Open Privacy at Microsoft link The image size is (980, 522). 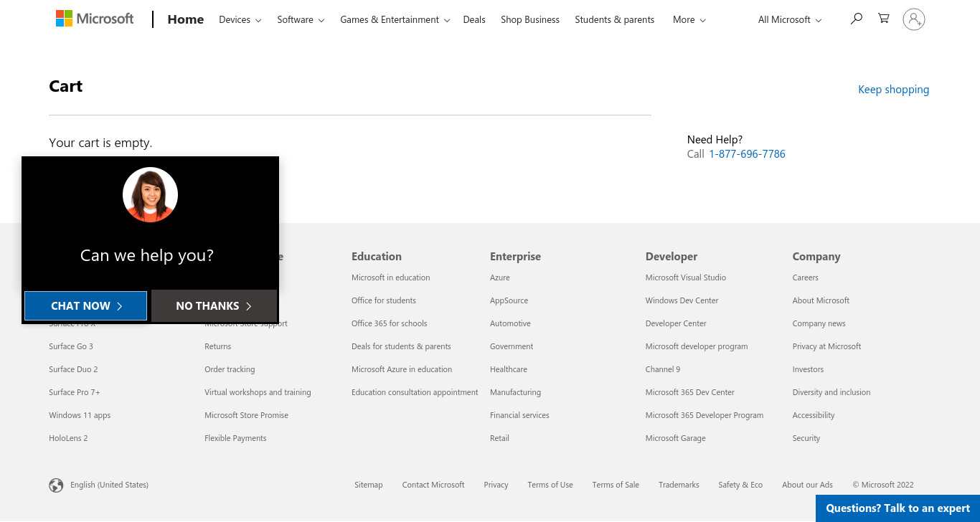tap(826, 346)
